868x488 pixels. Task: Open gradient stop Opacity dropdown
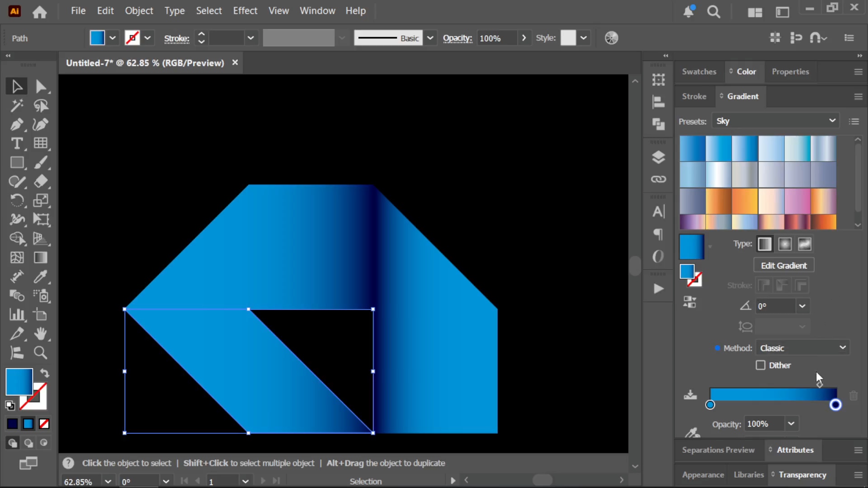(x=791, y=424)
